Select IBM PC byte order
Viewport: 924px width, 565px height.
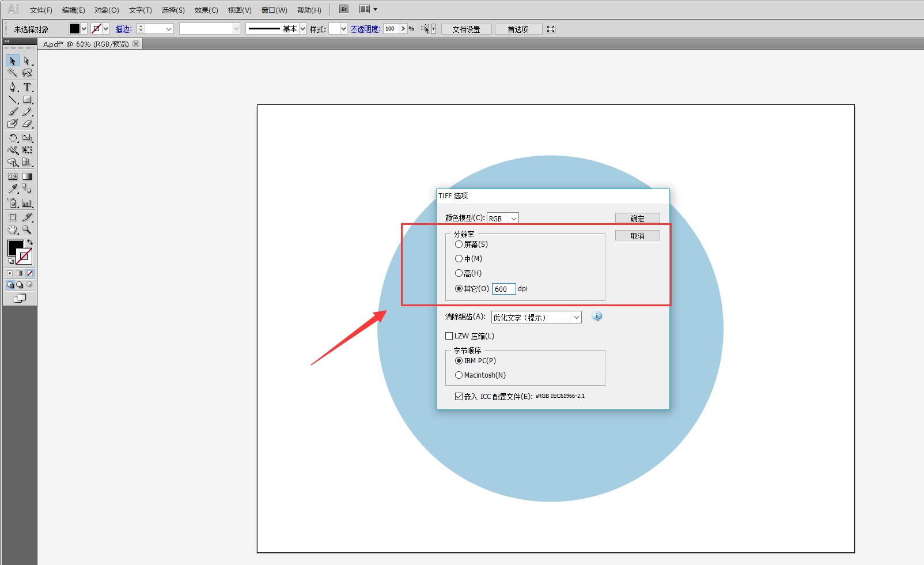459,361
